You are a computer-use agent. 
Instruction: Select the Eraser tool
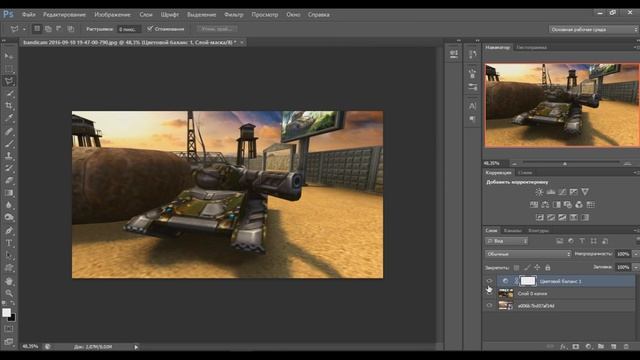9,180
